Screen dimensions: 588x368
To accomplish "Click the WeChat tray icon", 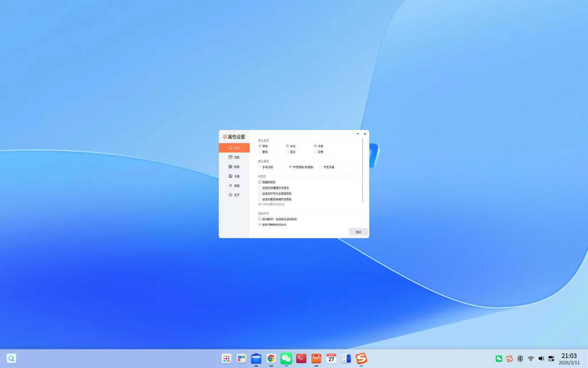I will tap(499, 359).
